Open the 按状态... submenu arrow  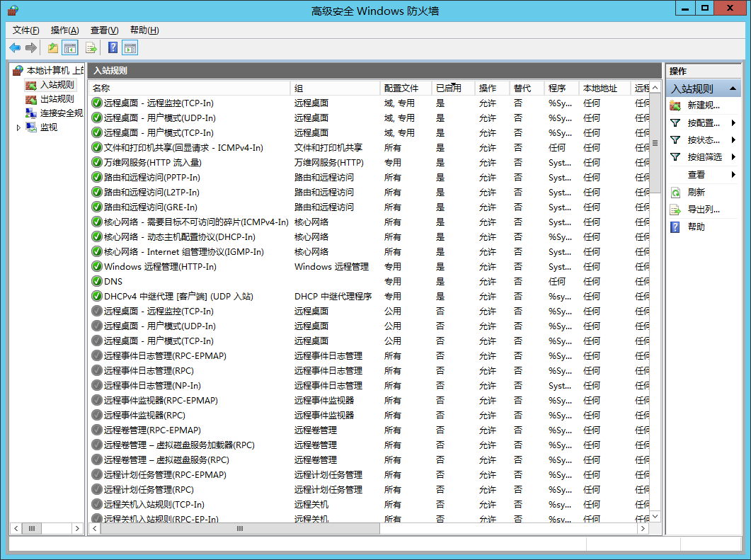(x=733, y=140)
